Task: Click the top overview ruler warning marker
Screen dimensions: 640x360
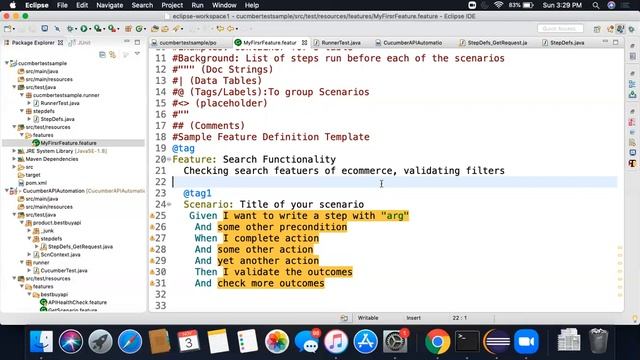Action: pos(620,248)
